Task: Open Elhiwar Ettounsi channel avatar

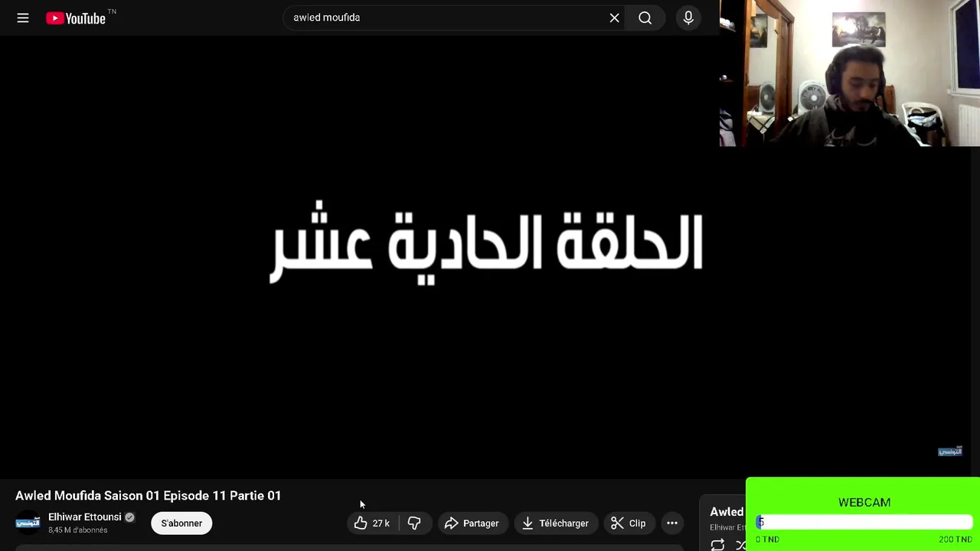Action: 28,523
